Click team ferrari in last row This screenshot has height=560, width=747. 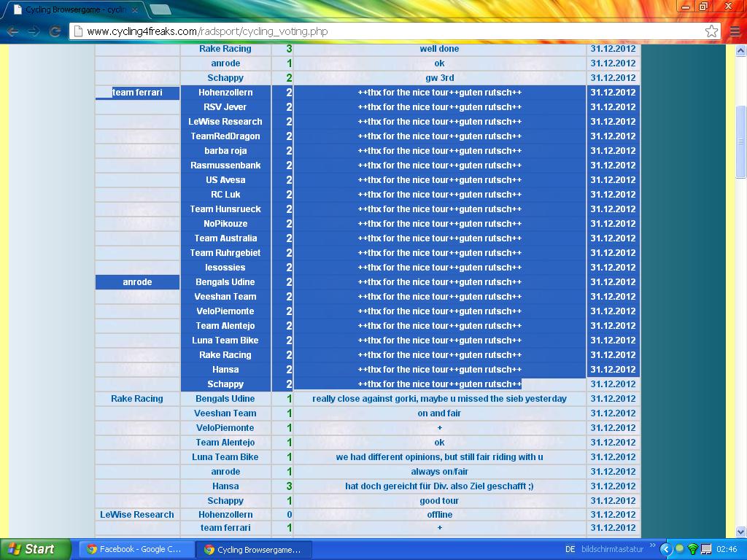click(225, 528)
